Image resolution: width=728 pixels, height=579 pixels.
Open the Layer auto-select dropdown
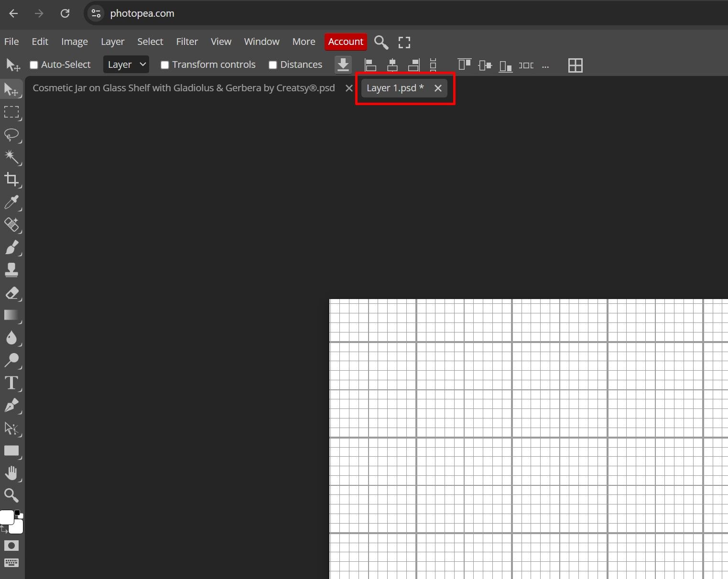(126, 64)
